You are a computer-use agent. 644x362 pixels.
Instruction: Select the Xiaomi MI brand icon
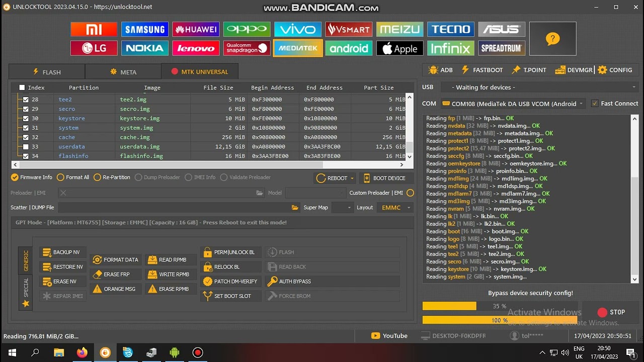click(94, 29)
